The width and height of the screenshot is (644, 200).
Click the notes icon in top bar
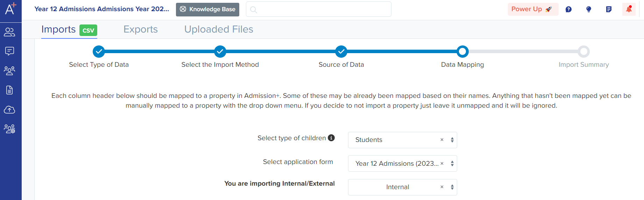coord(609,9)
